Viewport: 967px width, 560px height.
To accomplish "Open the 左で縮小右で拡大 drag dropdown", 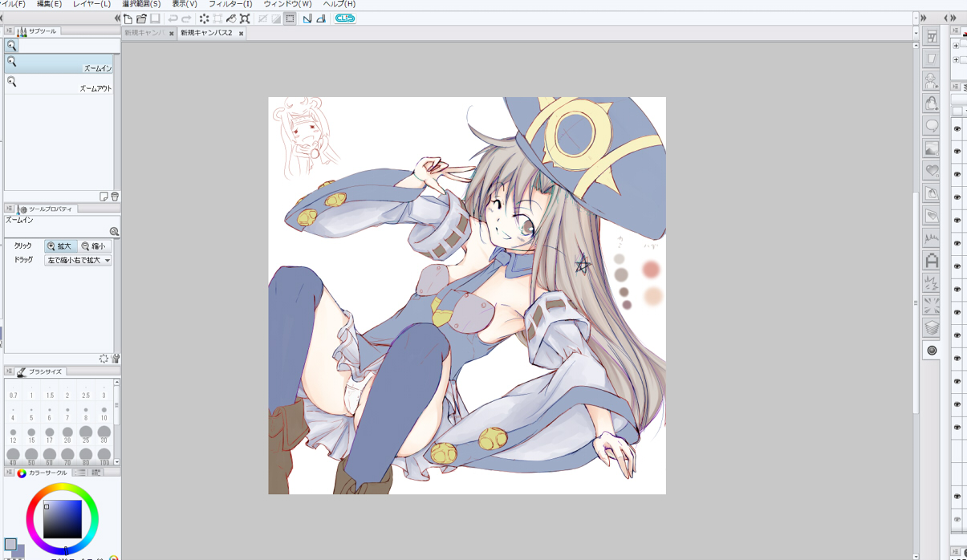I will [x=78, y=260].
